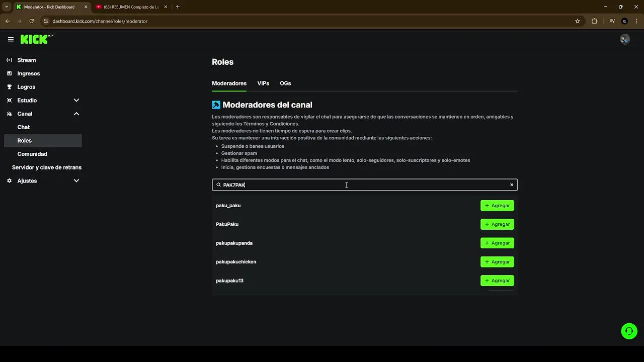The width and height of the screenshot is (644, 362).
Task: Add paku_paku as moderator
Action: (x=497, y=206)
